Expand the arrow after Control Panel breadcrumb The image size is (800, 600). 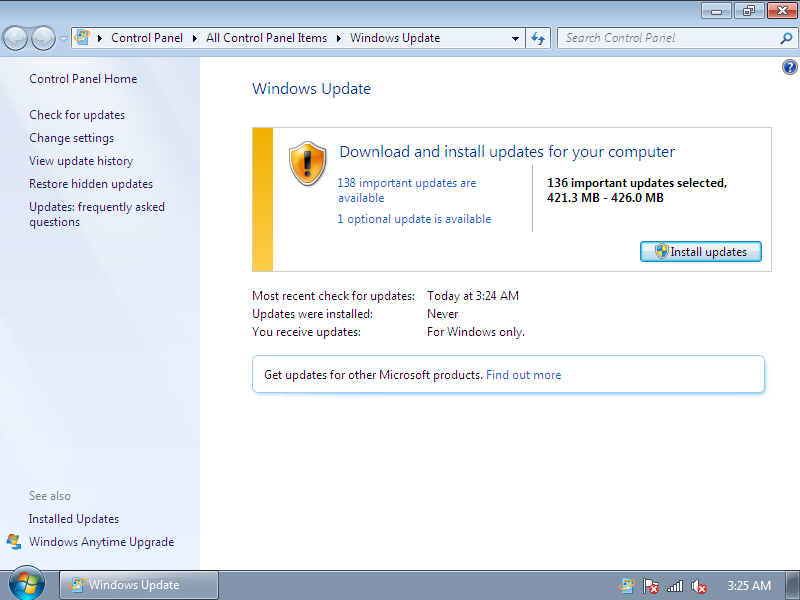point(195,38)
